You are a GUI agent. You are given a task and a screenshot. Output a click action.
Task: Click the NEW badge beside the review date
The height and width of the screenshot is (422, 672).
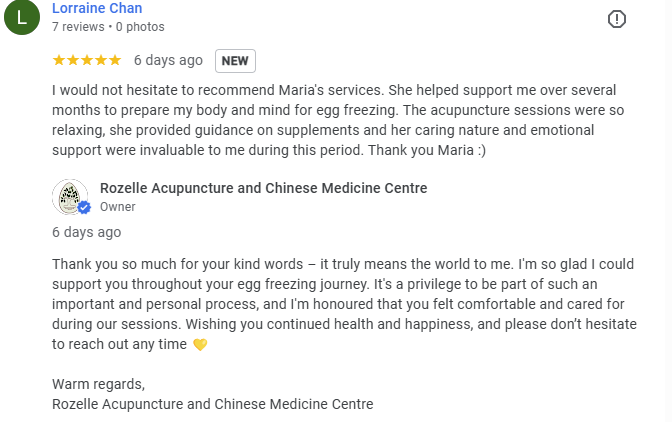(x=235, y=61)
